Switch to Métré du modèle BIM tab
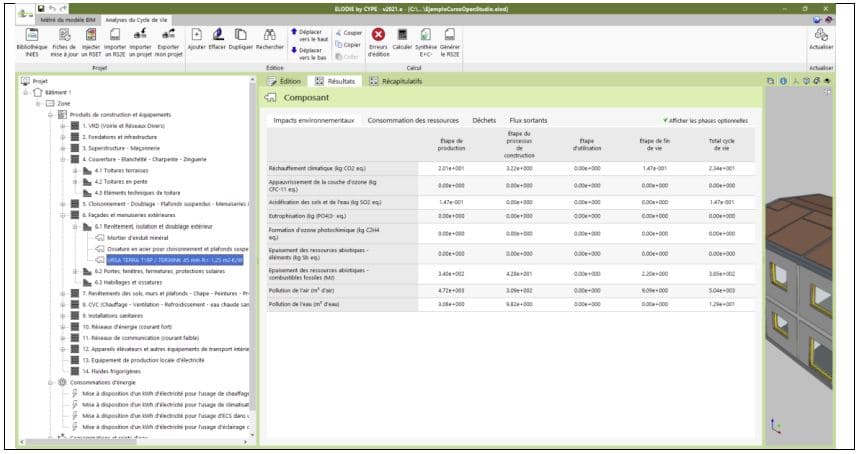The width and height of the screenshot is (861, 454). (68, 20)
